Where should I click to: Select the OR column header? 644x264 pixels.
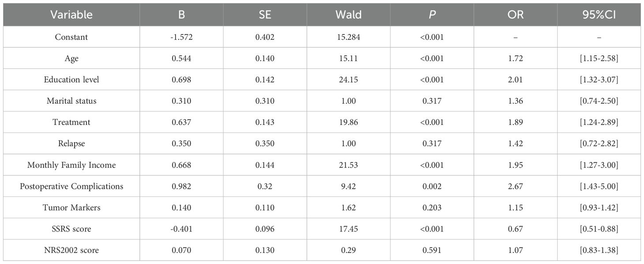coord(515,15)
